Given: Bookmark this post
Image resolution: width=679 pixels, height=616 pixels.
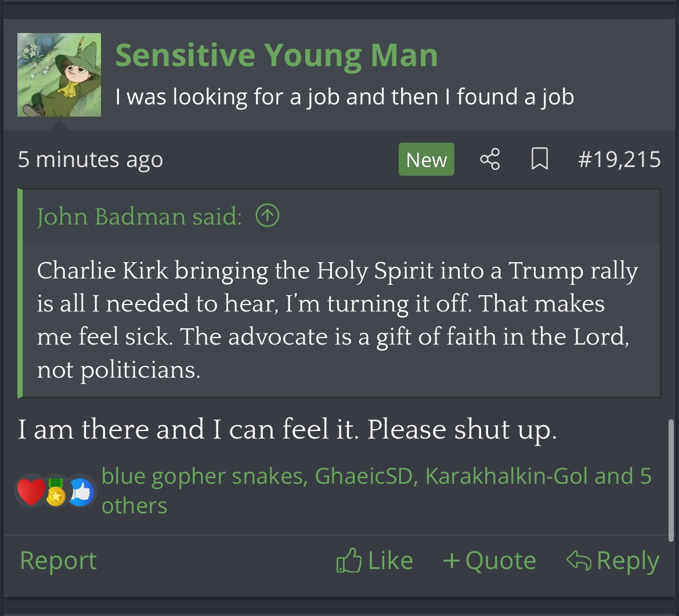Looking at the screenshot, I should click(540, 160).
